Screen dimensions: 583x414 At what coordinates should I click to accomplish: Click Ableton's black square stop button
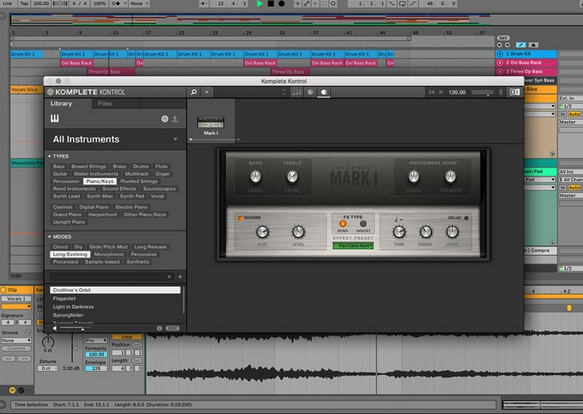click(x=271, y=4)
